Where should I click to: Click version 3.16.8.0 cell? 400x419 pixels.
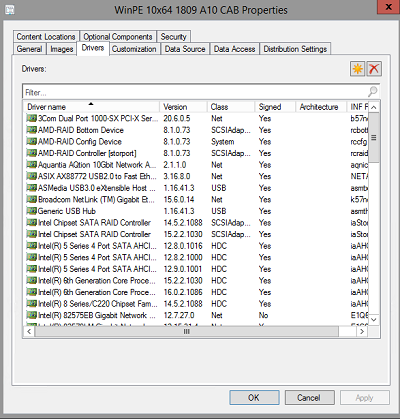tap(177, 176)
